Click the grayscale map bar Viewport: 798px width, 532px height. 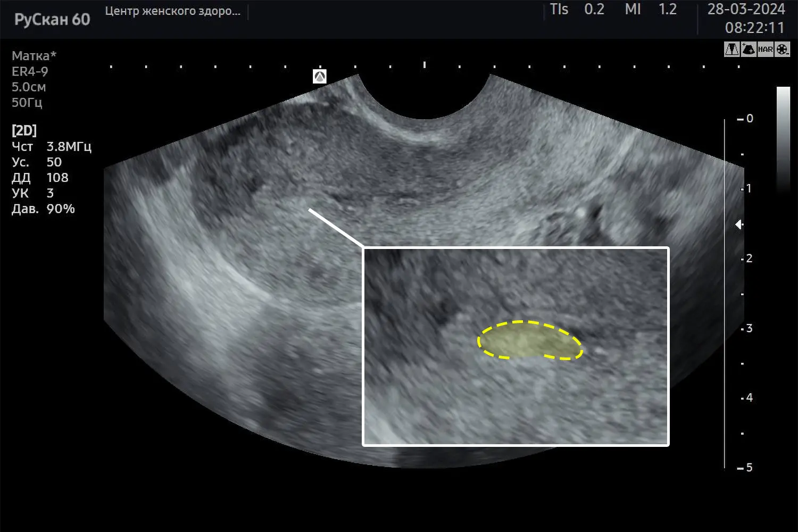point(783,139)
